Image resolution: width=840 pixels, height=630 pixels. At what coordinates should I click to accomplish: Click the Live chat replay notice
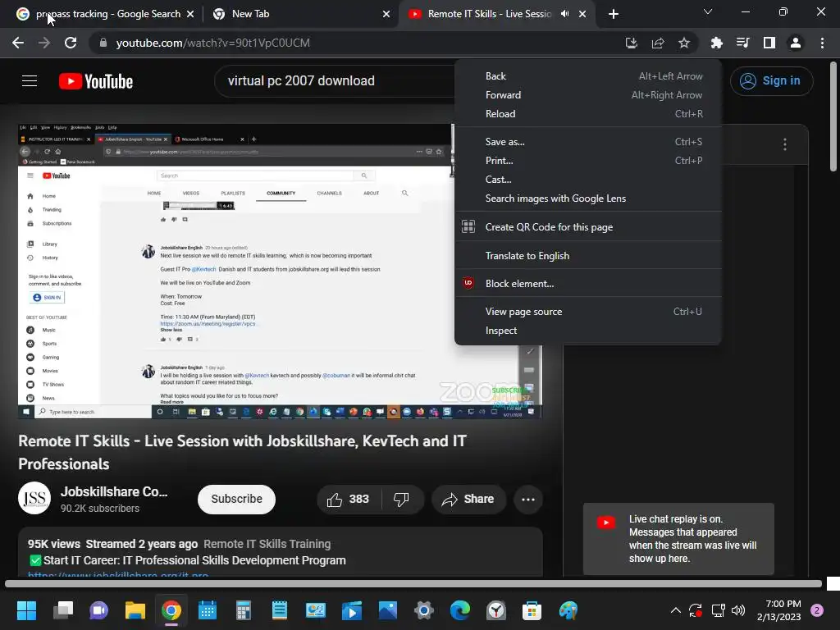678,539
